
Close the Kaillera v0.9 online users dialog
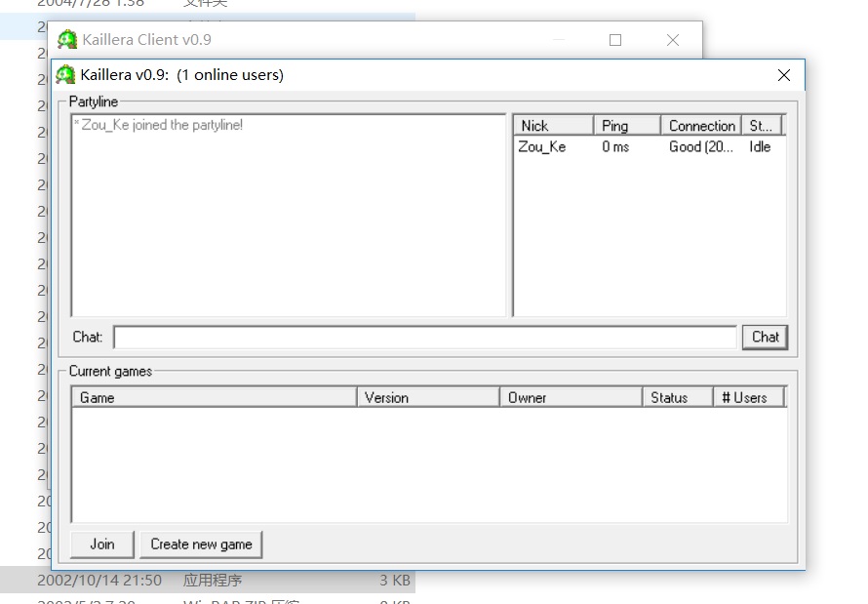click(x=784, y=75)
